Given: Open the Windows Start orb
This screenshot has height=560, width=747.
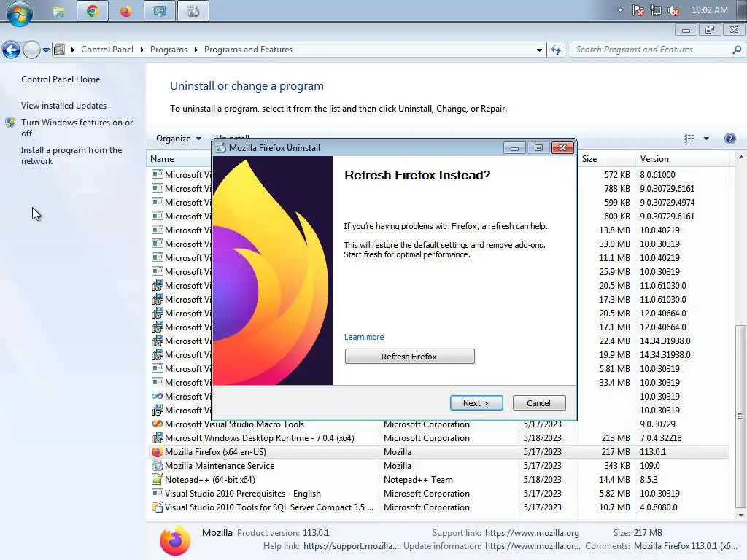Looking at the screenshot, I should click(x=20, y=13).
